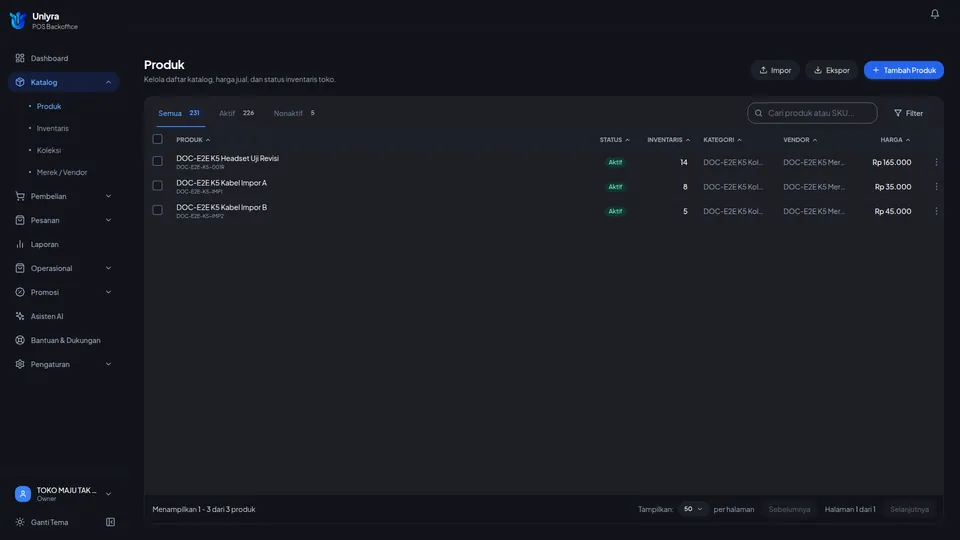Open product DOC-E2E K5 Kabel Impor A

pyautogui.click(x=221, y=182)
